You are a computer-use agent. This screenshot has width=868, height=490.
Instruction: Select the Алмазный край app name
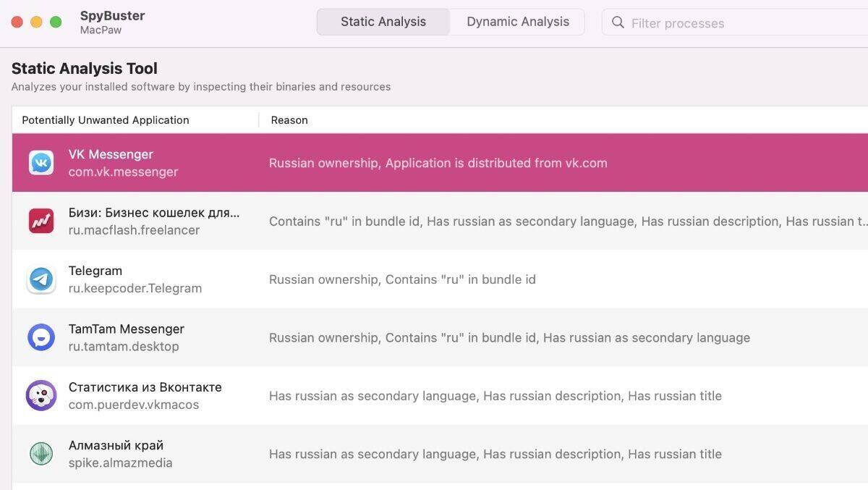pos(116,445)
